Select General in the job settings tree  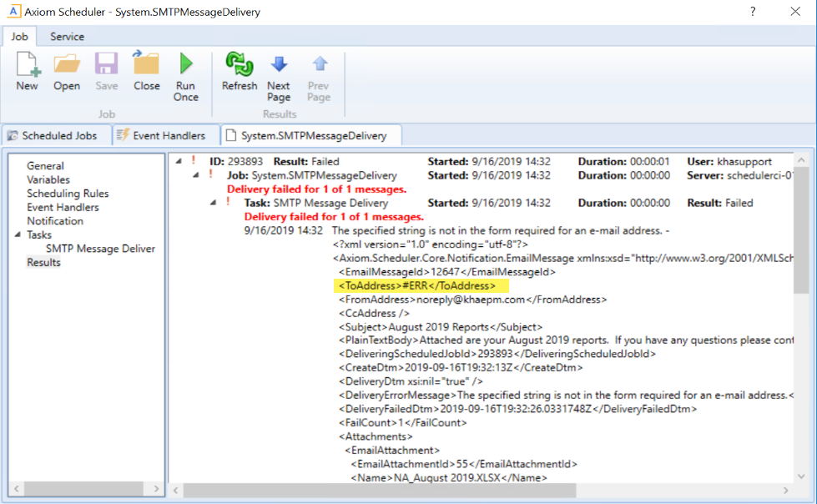pos(45,166)
